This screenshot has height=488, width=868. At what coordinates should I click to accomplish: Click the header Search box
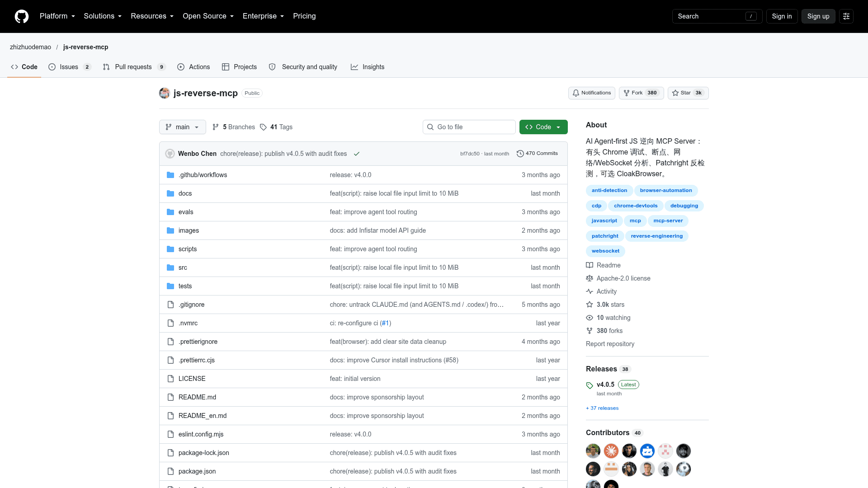click(717, 16)
